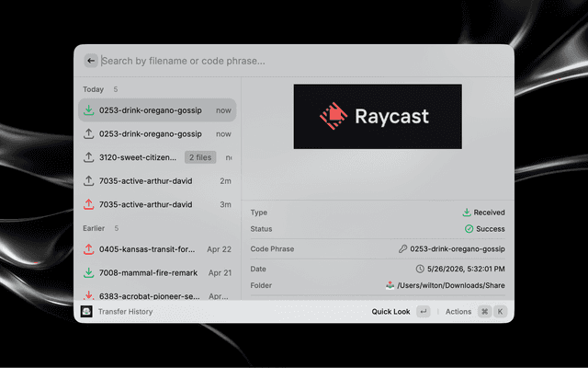Image resolution: width=588 pixels, height=368 pixels.
Task: Click the Apr 22 date on 0405-kansas-transit
Action: pyautogui.click(x=219, y=249)
